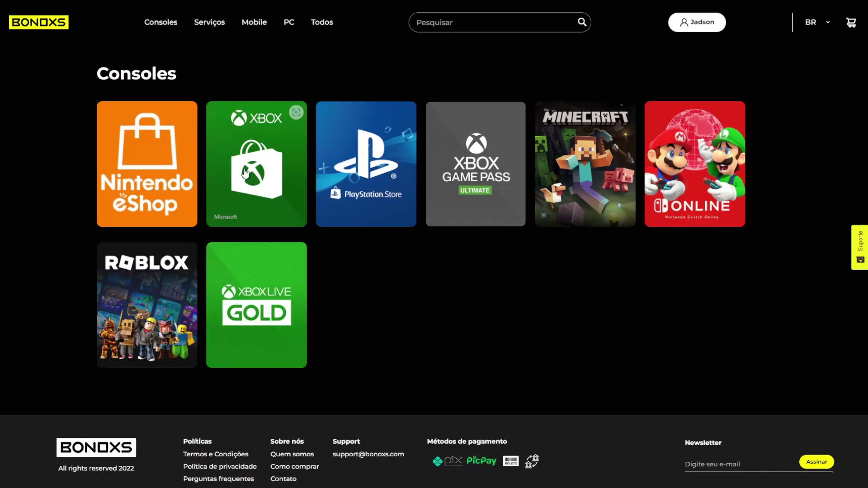The height and width of the screenshot is (488, 868).
Task: Click support@bonoxs.com email link
Action: coord(368,454)
